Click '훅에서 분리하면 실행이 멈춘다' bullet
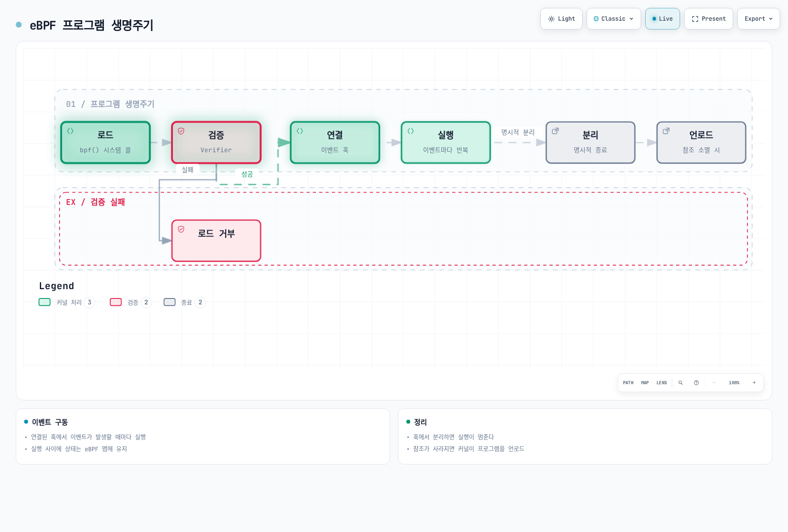 pyautogui.click(x=454, y=437)
